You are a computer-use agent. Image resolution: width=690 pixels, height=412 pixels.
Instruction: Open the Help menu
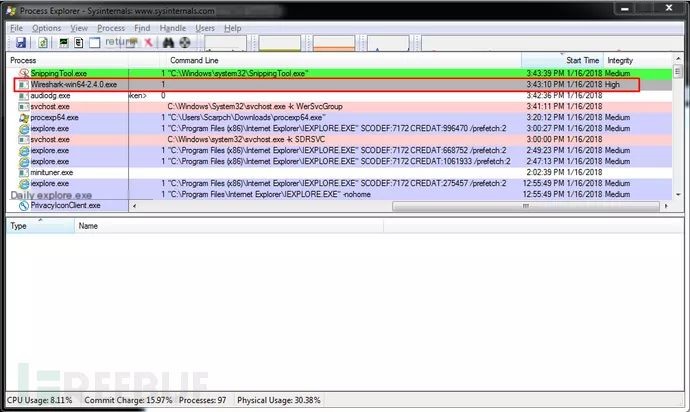click(232, 28)
